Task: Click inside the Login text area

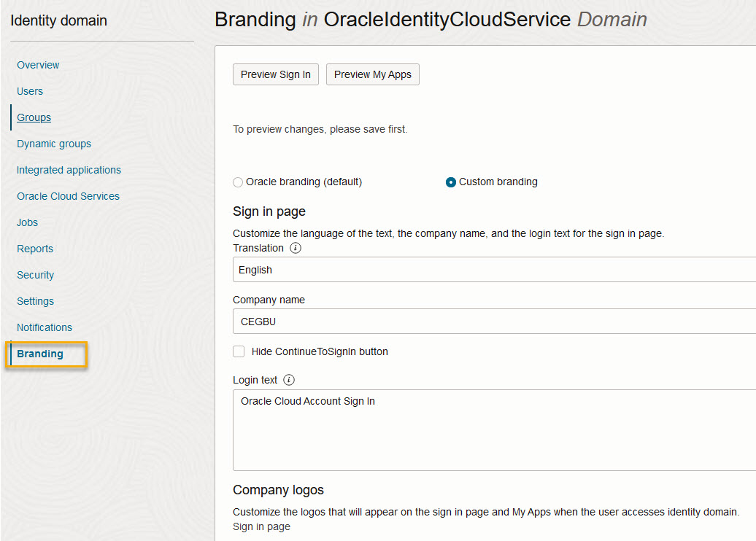Action: (x=494, y=430)
